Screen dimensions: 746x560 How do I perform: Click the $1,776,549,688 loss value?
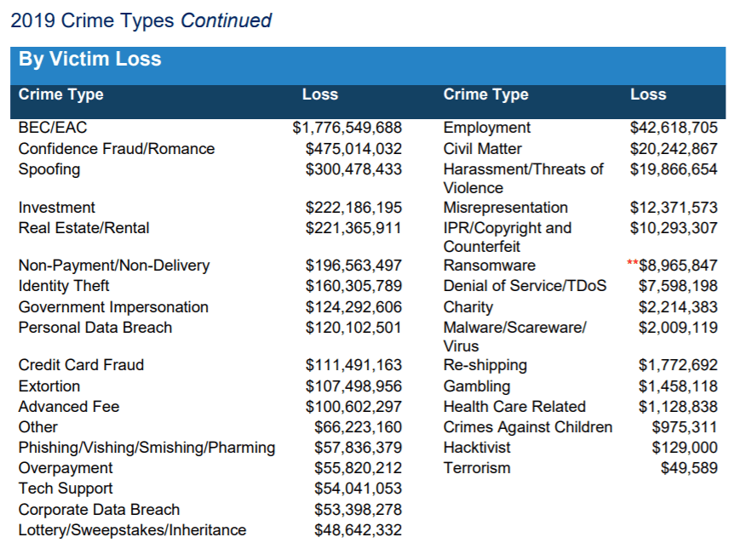(x=347, y=128)
